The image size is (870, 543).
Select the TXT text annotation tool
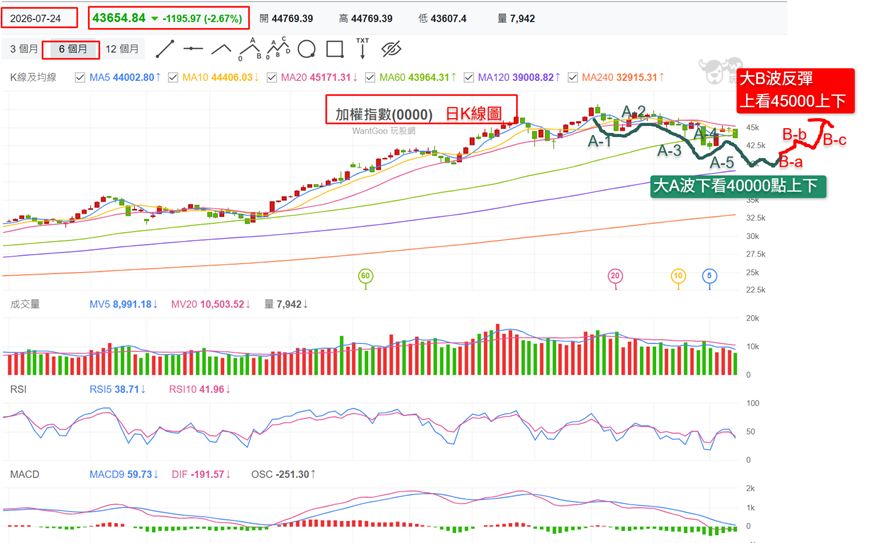(x=362, y=48)
